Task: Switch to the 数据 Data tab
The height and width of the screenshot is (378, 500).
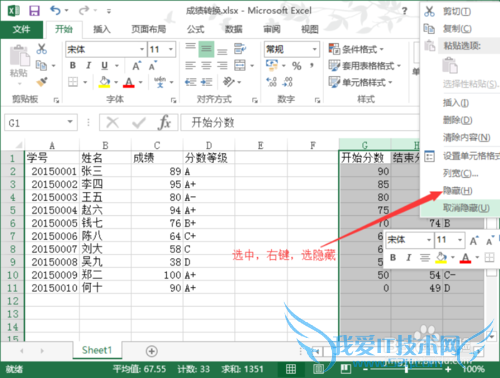Action: pos(233,30)
